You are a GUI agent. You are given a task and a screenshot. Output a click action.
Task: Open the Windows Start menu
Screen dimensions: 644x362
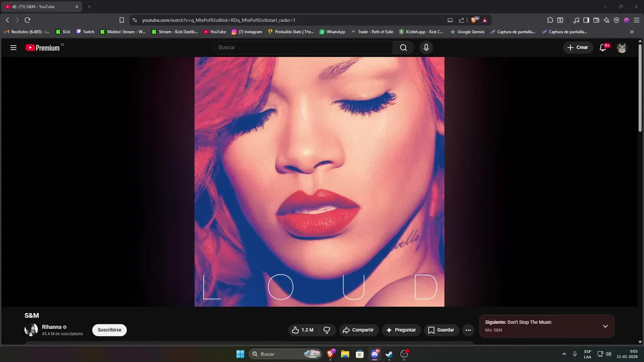(240, 354)
